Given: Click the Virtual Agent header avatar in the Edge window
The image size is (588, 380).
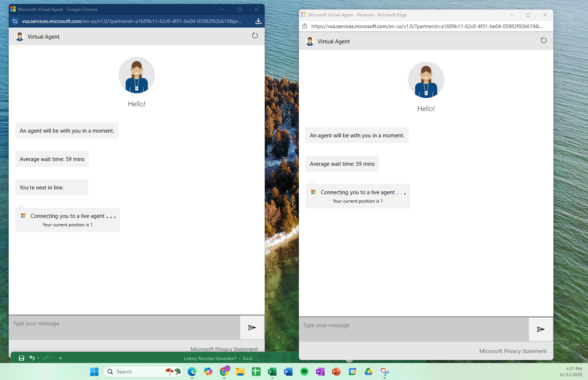Looking at the screenshot, I should [310, 42].
